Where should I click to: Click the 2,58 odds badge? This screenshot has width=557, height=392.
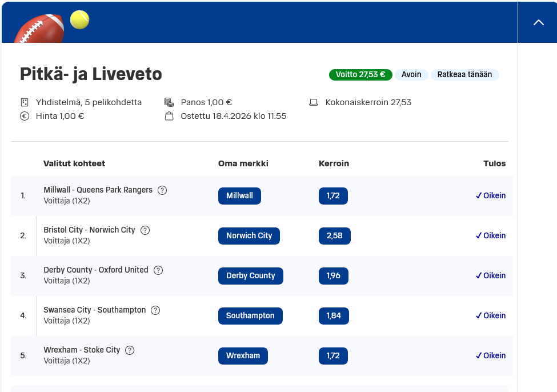(x=335, y=236)
